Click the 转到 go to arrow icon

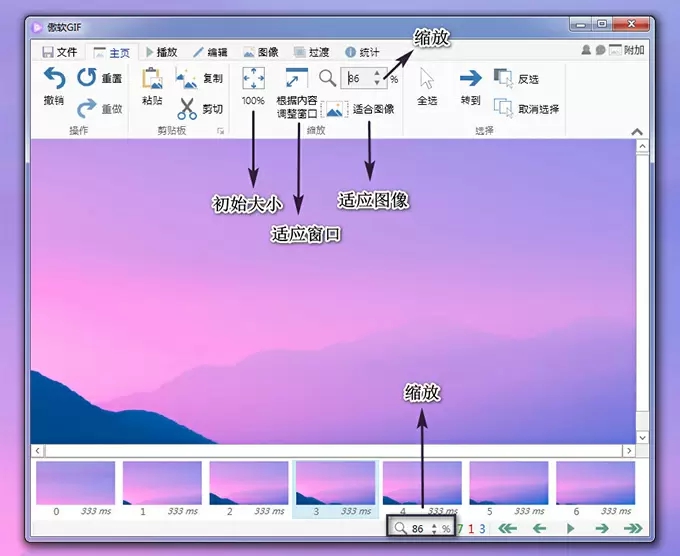(x=470, y=79)
